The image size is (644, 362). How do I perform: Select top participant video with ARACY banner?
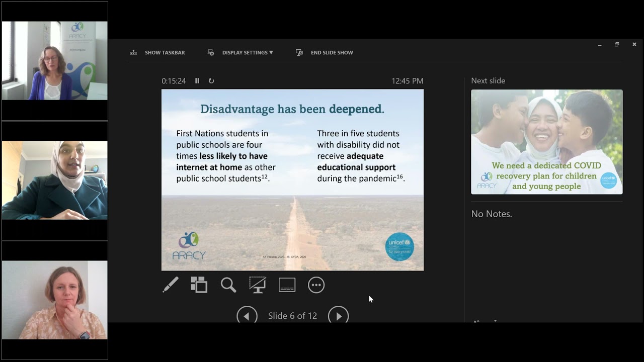coord(54,61)
